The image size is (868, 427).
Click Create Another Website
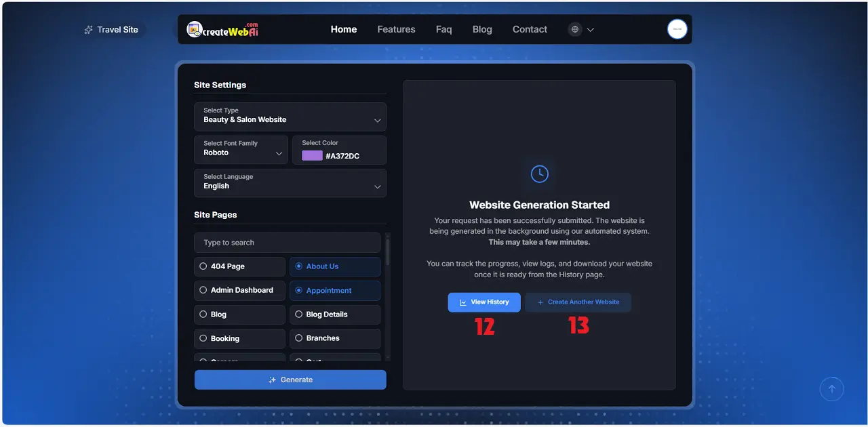pyautogui.click(x=578, y=302)
